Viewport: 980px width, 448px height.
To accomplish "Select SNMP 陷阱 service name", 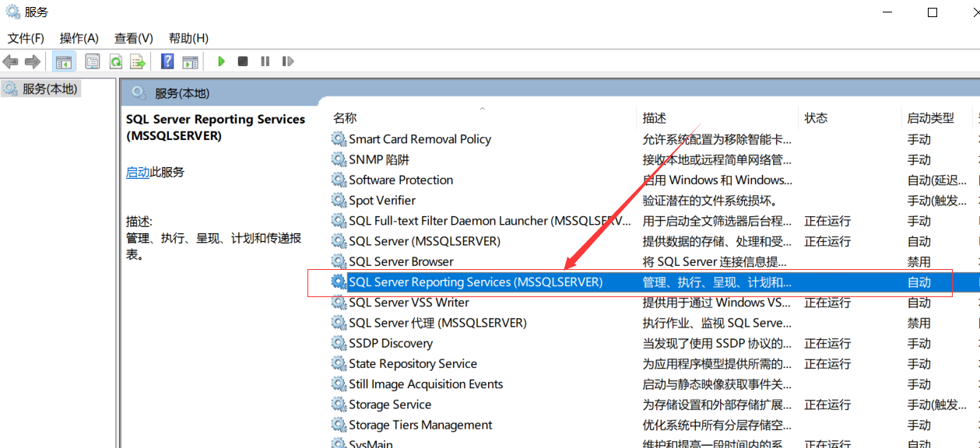I will click(x=378, y=159).
